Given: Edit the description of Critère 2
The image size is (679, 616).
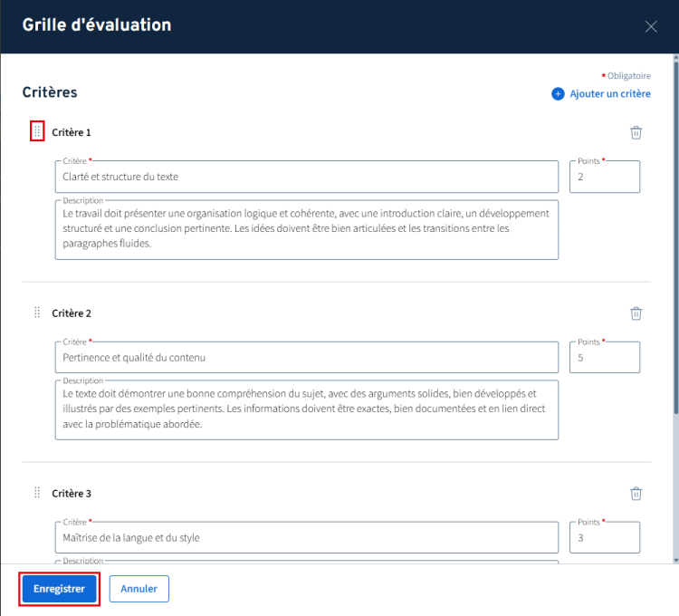Looking at the screenshot, I should coord(307,409).
